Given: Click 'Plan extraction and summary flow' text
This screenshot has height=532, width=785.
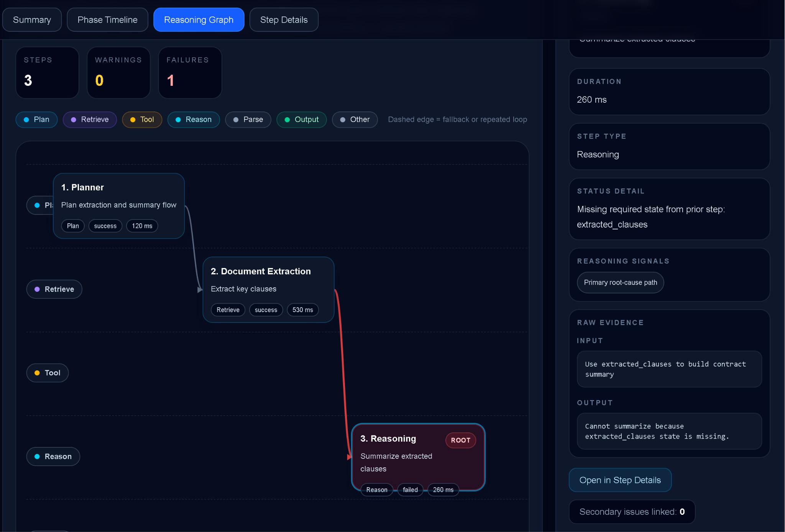Looking at the screenshot, I should 119,205.
